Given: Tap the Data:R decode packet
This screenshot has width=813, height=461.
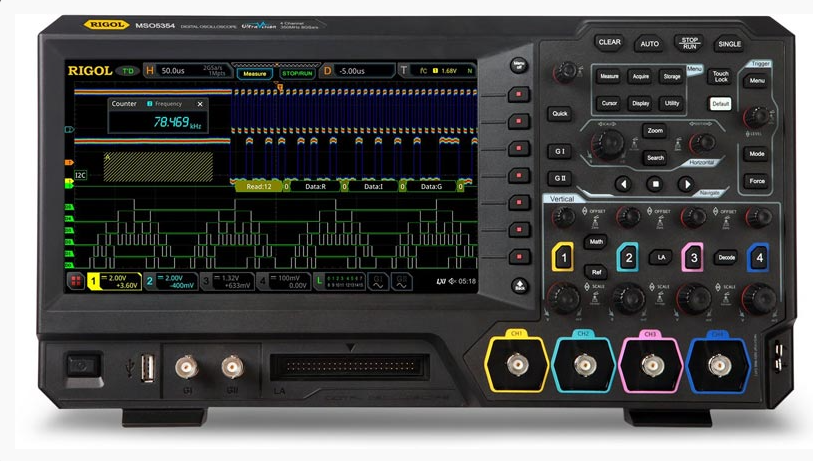Looking at the screenshot, I should pos(315,186).
